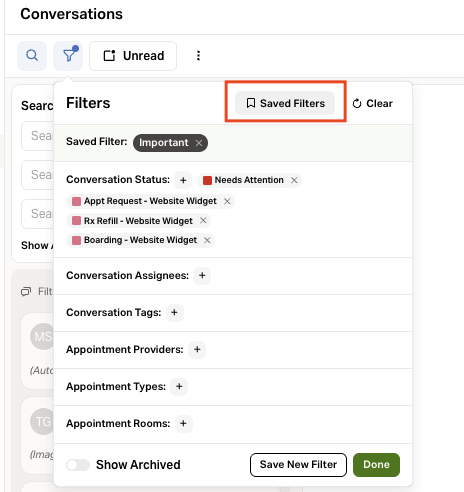Add an Appointment Providers filter
464x492 pixels.
coord(197,350)
